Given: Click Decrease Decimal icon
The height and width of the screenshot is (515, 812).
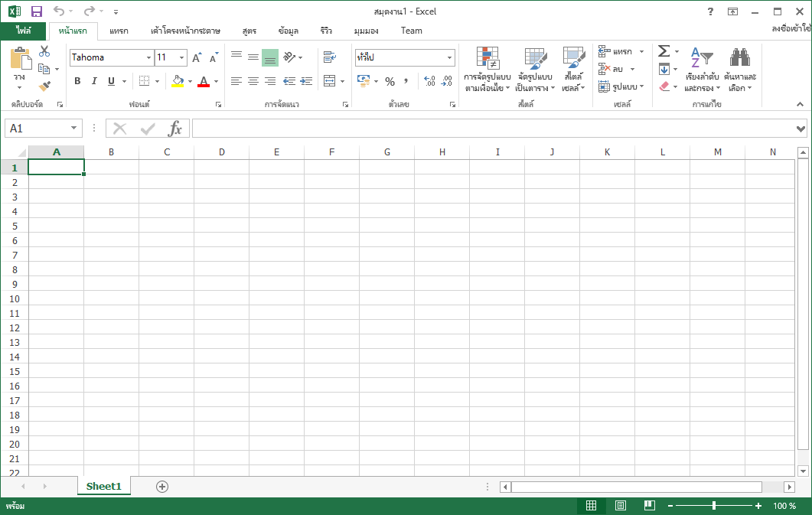Looking at the screenshot, I should pyautogui.click(x=446, y=81).
